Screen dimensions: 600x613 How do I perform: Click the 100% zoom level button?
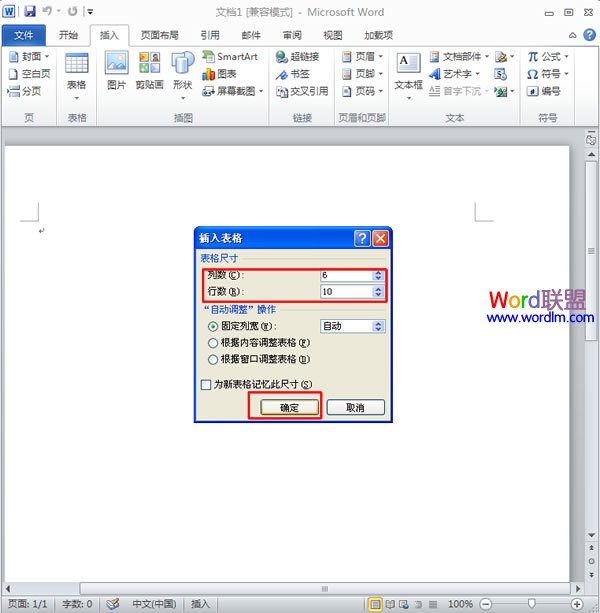tap(460, 604)
